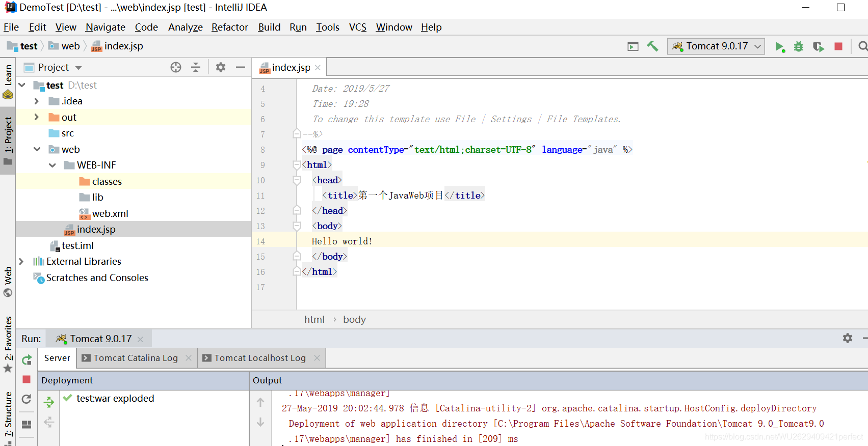Stop the running server from top toolbar
Screen dimensions: 868x446
(838, 46)
